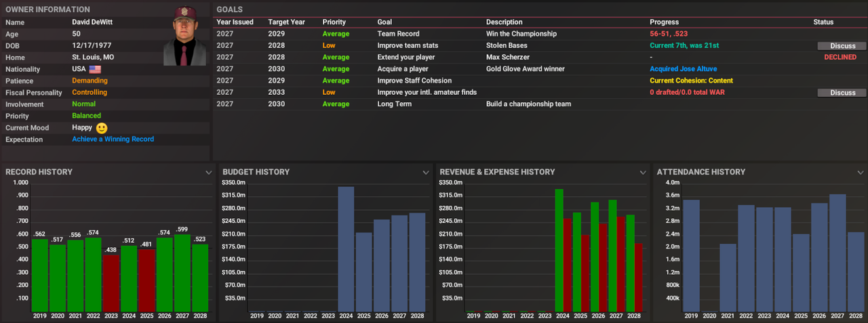The height and width of the screenshot is (323, 868).
Task: Select 'Gold Glove Award winner' description
Action: coord(526,69)
